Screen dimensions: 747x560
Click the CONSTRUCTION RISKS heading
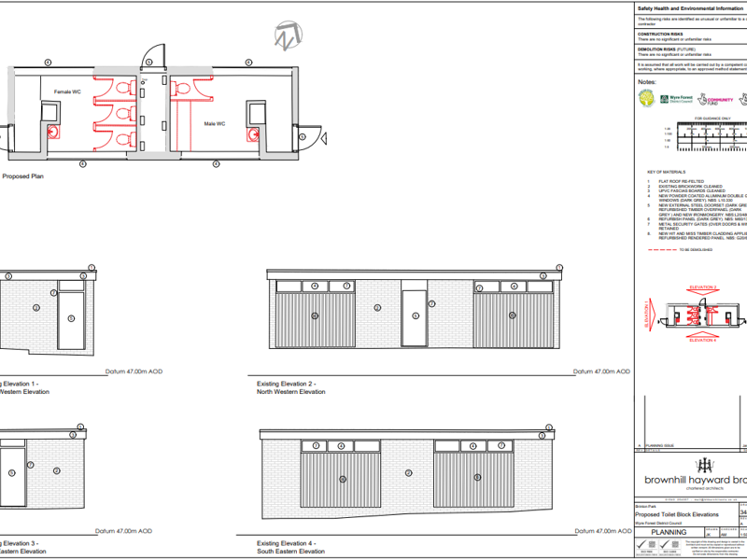pyautogui.click(x=659, y=35)
